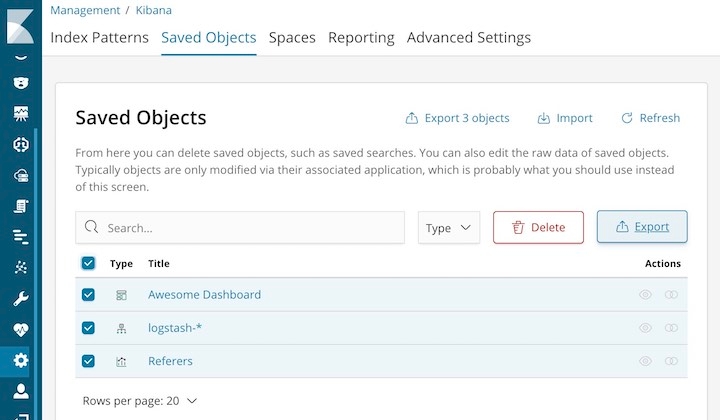
Task: View relationships for logstash-*
Action: [x=671, y=328]
